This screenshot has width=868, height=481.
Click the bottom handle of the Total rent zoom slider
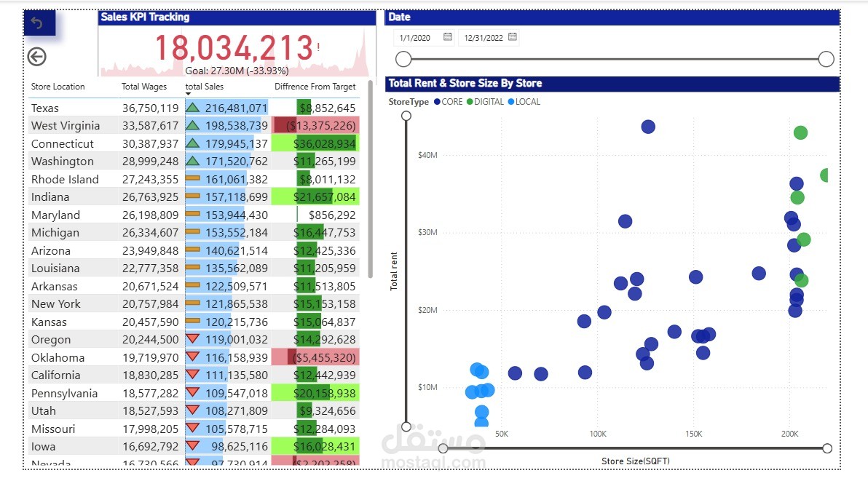point(406,426)
